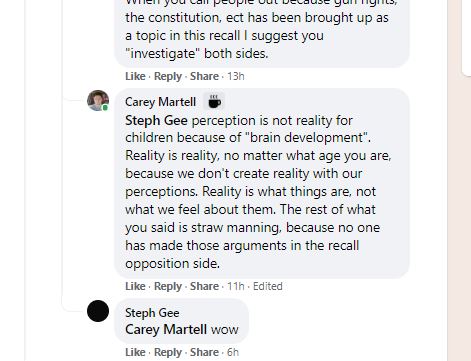
Task: Click Steph Gee's black profile avatar
Action: click(98, 311)
